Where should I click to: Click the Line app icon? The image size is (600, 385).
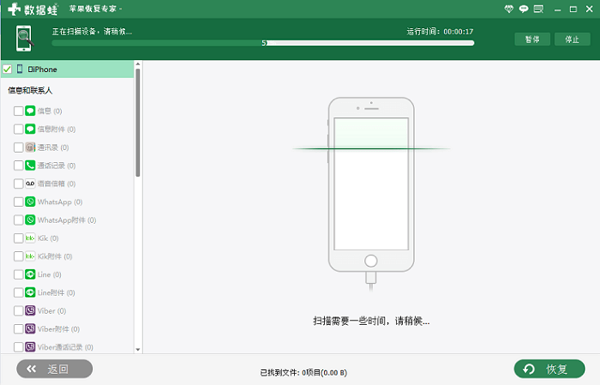coord(30,274)
